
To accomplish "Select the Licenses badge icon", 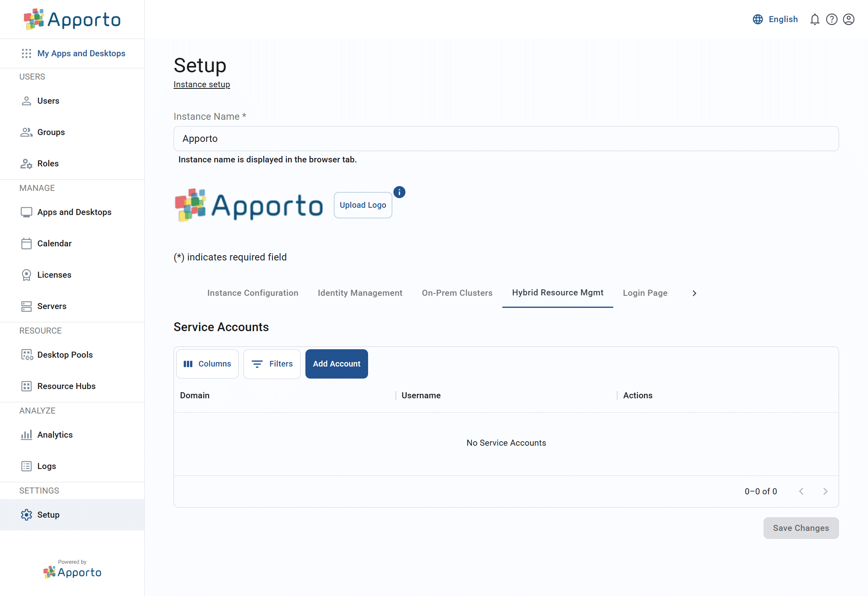I will point(27,274).
